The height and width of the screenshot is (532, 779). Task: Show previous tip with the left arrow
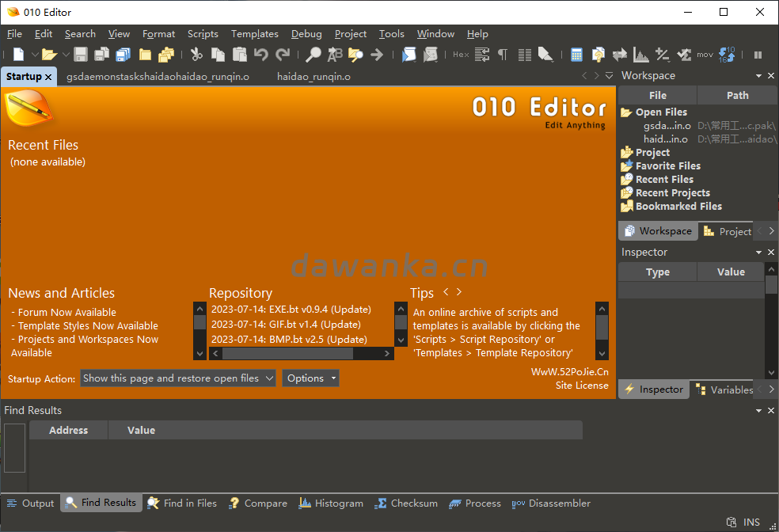[x=446, y=292]
